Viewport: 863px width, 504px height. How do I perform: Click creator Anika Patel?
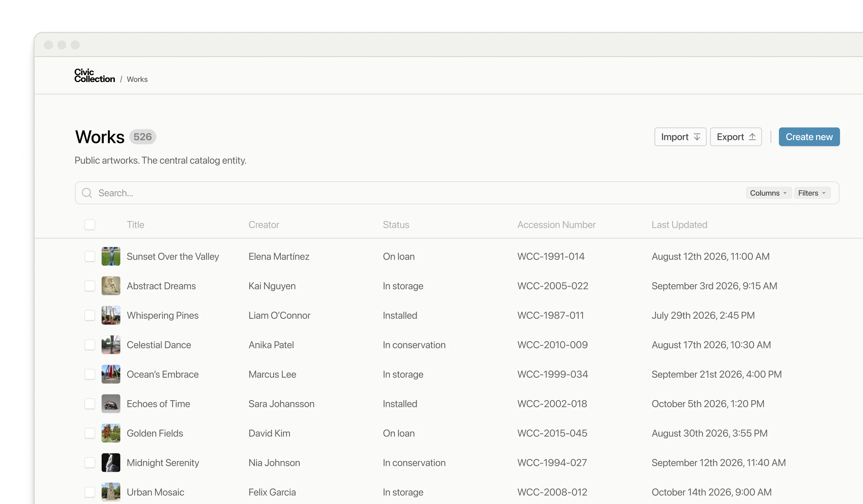271,345
